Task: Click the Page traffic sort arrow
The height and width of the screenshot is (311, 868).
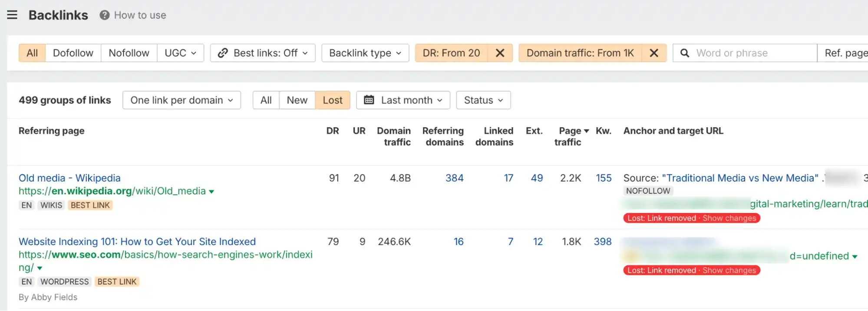Action: (x=587, y=131)
